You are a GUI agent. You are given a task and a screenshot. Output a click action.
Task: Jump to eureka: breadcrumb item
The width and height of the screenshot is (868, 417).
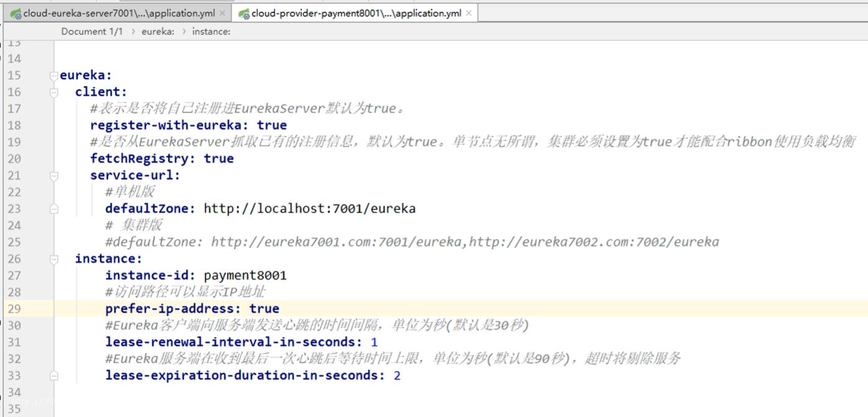(x=158, y=32)
